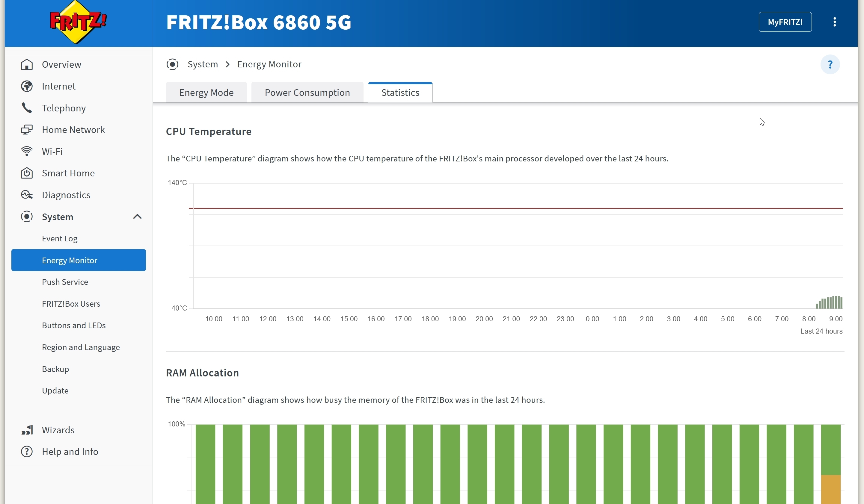Click the 40°C axis label
Viewport: 864px width, 504px height.
pos(179,308)
